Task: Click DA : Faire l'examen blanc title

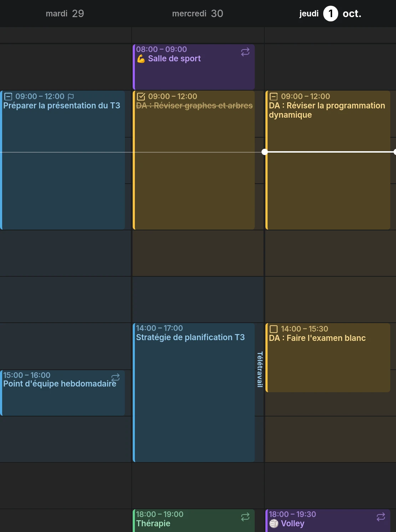Action: click(x=318, y=338)
